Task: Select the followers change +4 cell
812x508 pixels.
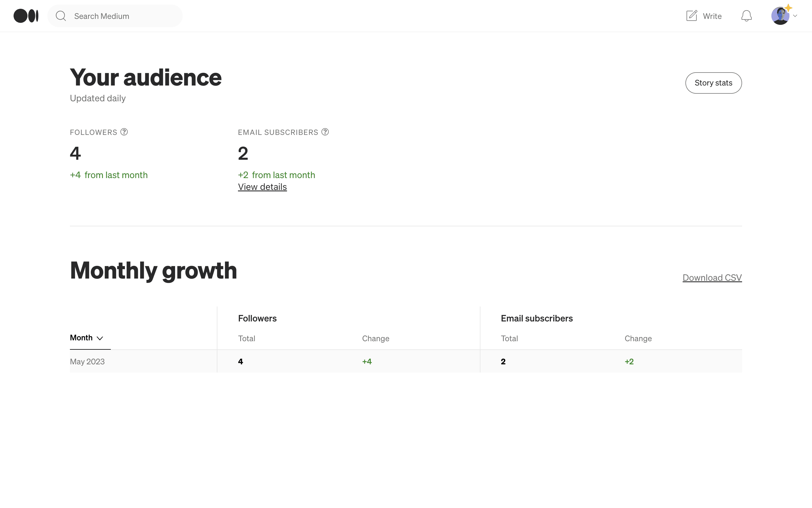Action: [367, 362]
